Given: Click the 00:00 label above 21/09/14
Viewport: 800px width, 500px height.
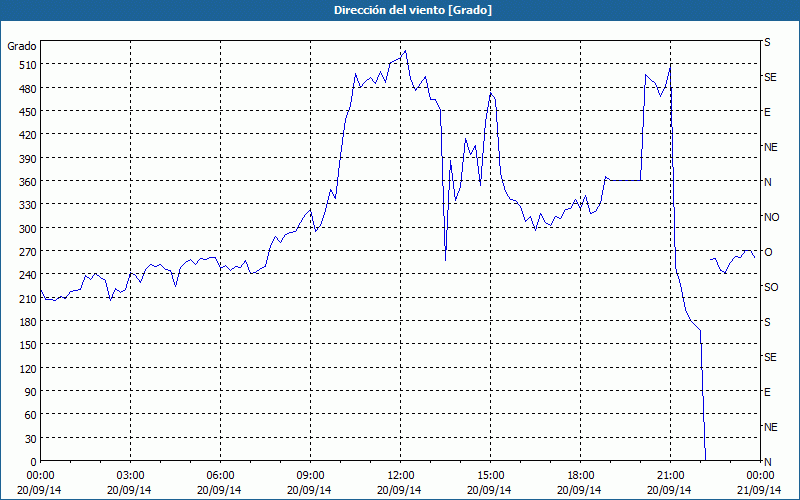Looking at the screenshot, I should tap(760, 476).
